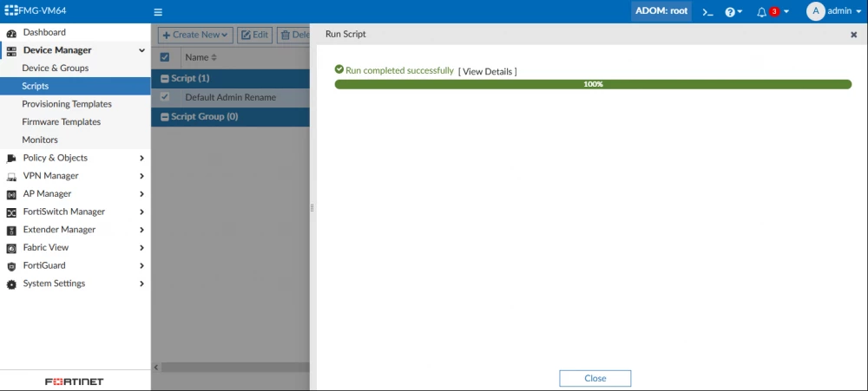Image resolution: width=868 pixels, height=391 pixels.
Task: Expand the FortiGuard chevron
Action: 141,265
